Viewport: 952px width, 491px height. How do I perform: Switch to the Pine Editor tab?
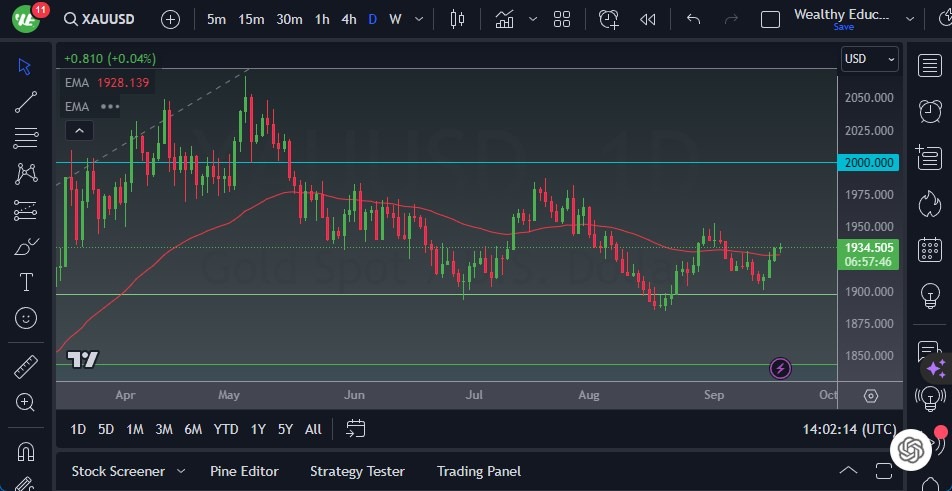[x=244, y=471]
